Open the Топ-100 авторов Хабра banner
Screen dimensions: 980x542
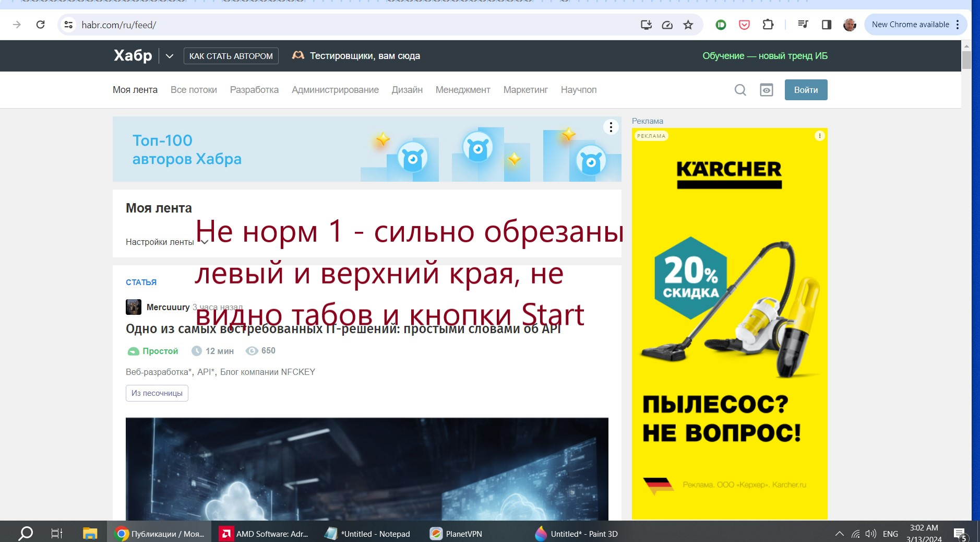367,149
